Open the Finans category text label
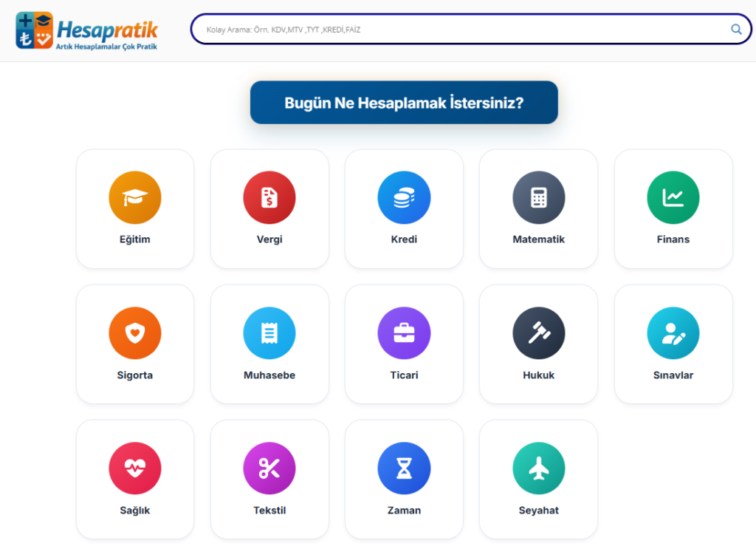This screenshot has width=756, height=549. click(673, 239)
